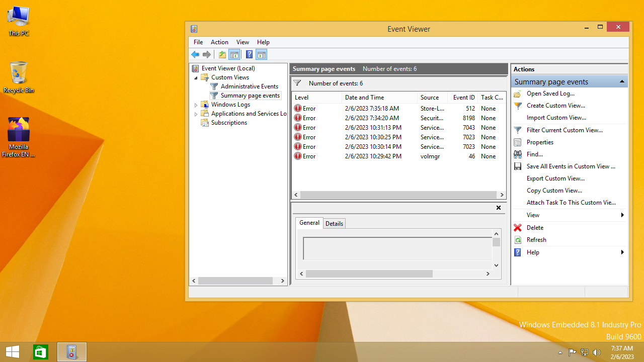Open the File menu

[x=198, y=42]
